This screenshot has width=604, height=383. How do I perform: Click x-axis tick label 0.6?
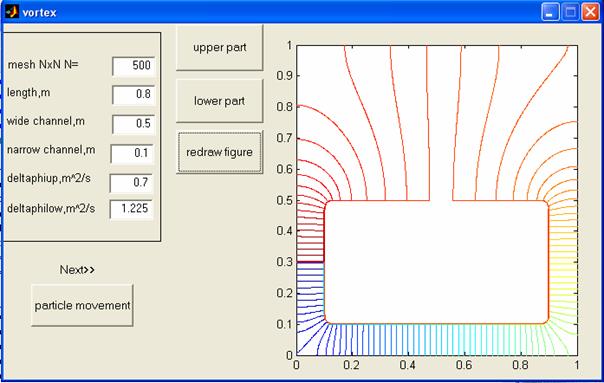click(464, 365)
